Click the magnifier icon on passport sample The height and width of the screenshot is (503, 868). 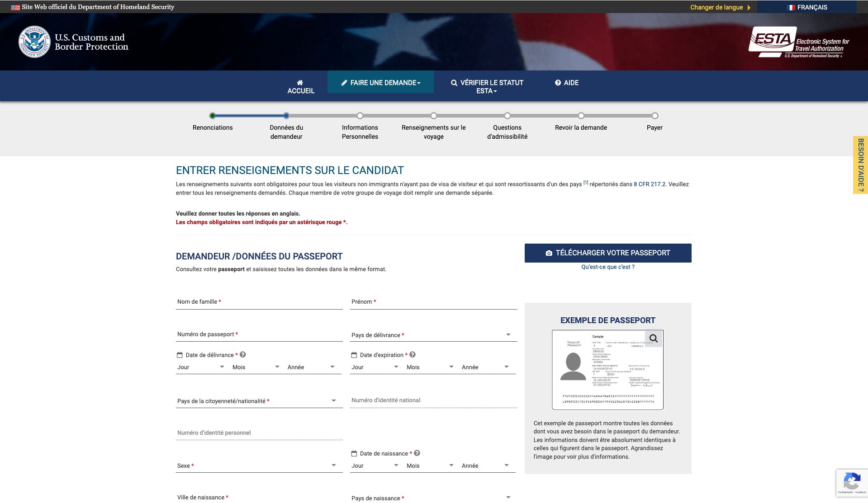pos(653,338)
